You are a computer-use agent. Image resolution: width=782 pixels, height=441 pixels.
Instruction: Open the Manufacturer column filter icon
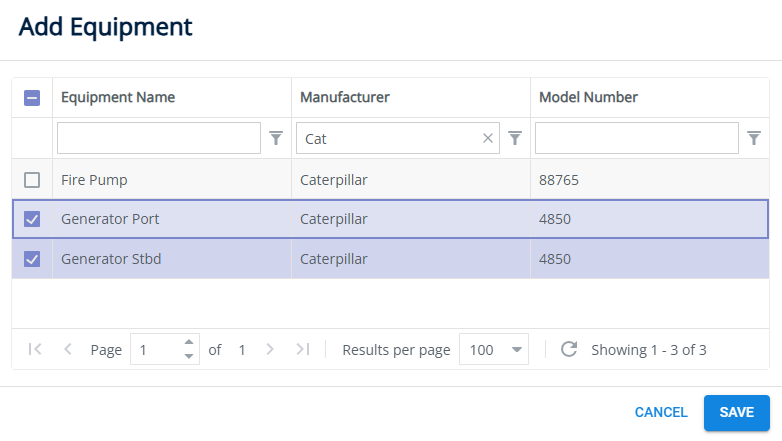click(x=515, y=139)
